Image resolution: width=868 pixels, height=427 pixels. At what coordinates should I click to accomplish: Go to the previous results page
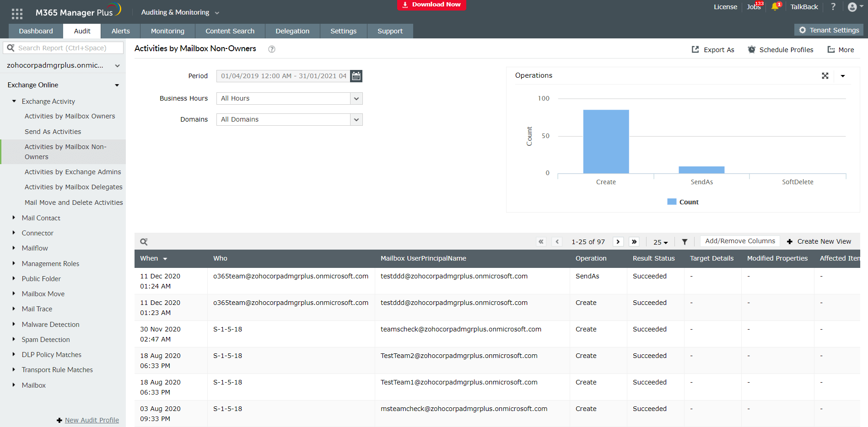coord(557,242)
